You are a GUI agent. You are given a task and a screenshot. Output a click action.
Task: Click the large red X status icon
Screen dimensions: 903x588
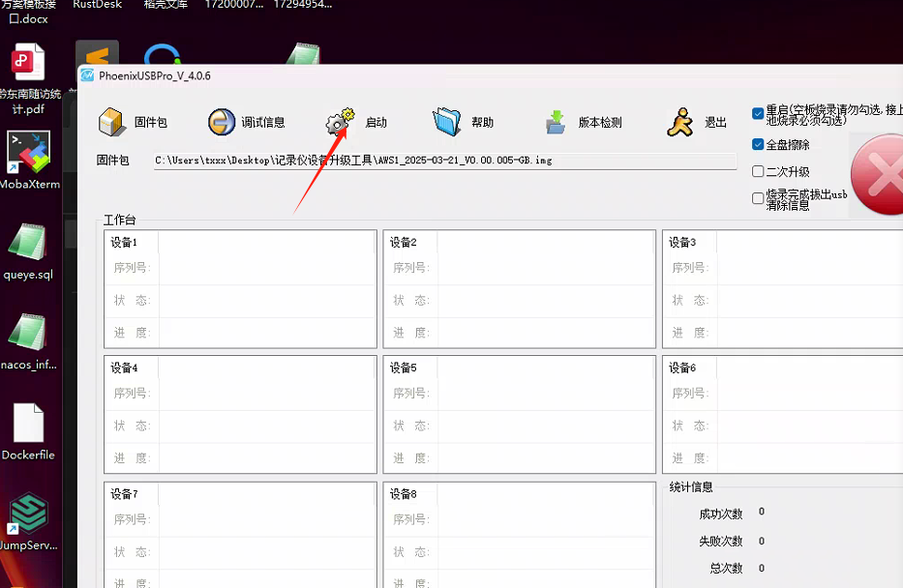[x=878, y=174]
